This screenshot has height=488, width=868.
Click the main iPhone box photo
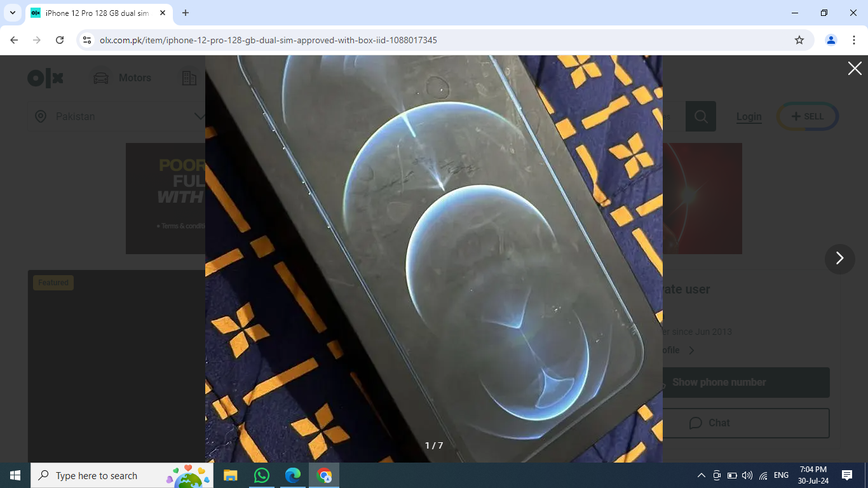(434, 259)
